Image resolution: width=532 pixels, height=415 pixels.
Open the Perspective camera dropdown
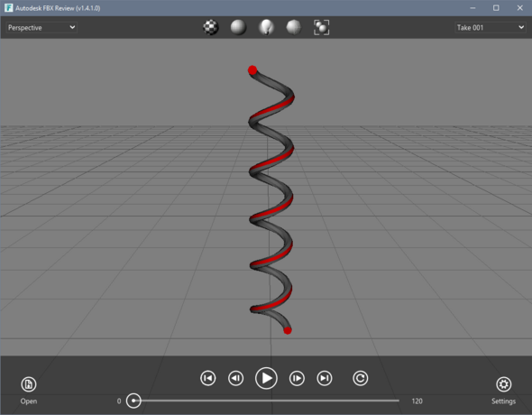point(41,27)
